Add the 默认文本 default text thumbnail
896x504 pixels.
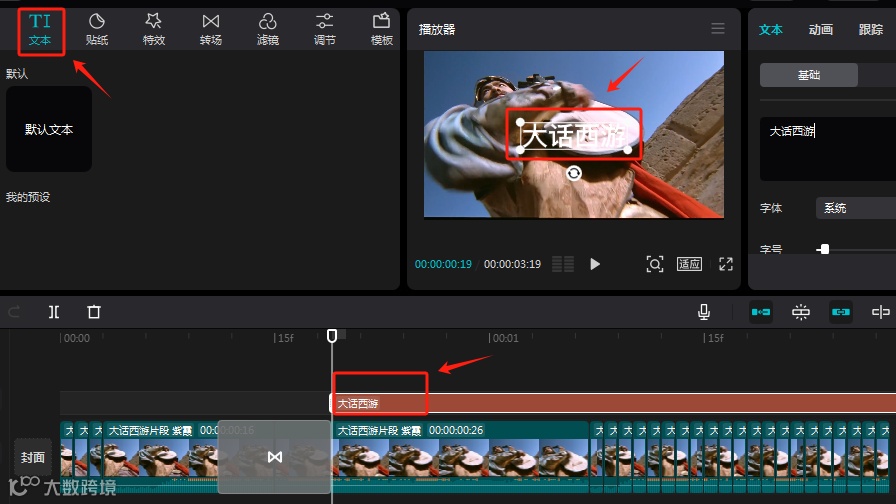coord(49,129)
